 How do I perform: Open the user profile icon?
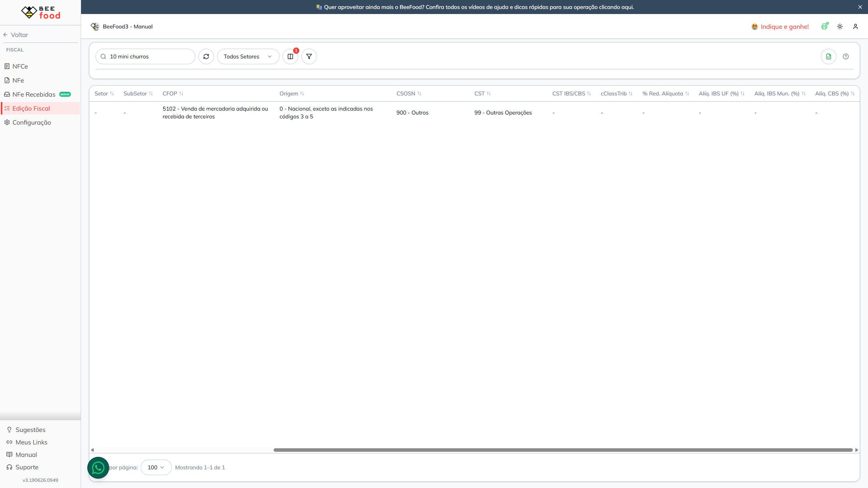coord(856,26)
